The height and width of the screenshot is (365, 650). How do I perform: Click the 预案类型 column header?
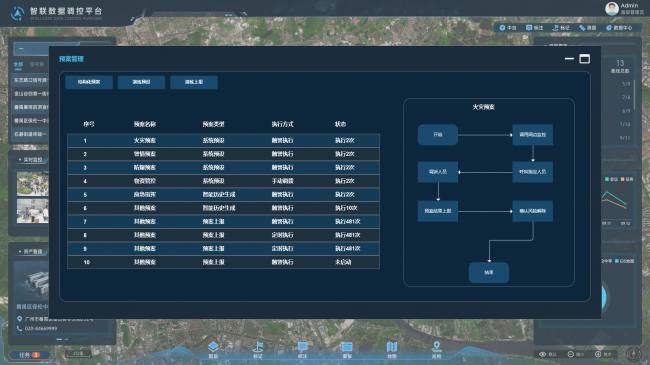tap(213, 124)
